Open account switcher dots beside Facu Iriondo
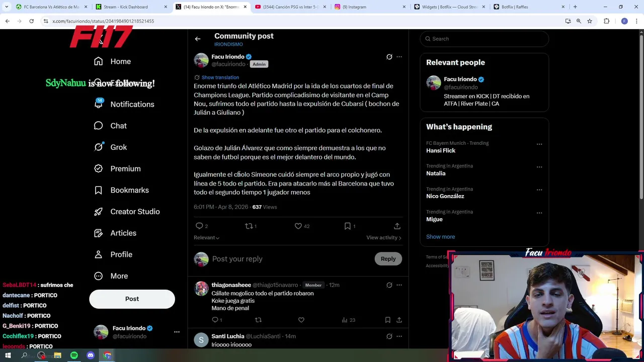Image resolution: width=644 pixels, height=362 pixels. coord(177,332)
